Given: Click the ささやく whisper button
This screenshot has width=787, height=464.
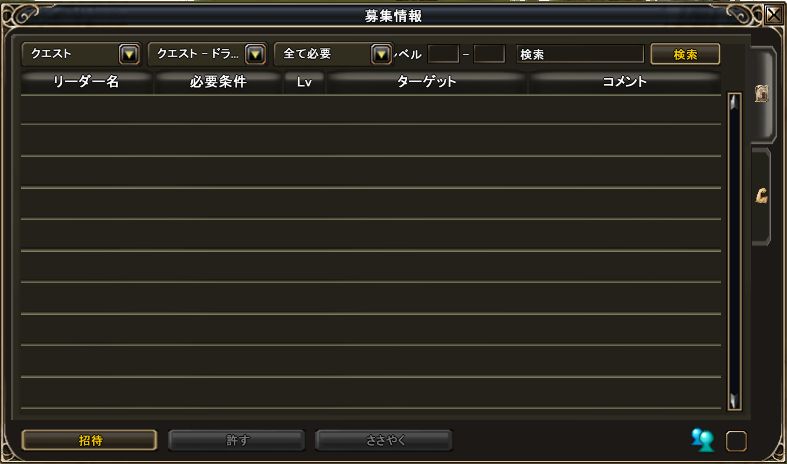Looking at the screenshot, I should coord(384,440).
